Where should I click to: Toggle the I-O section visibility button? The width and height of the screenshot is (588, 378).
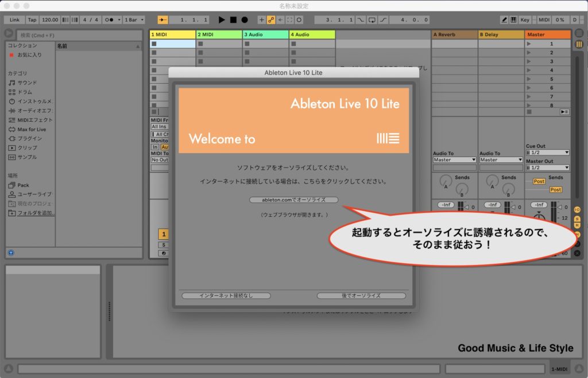(577, 210)
